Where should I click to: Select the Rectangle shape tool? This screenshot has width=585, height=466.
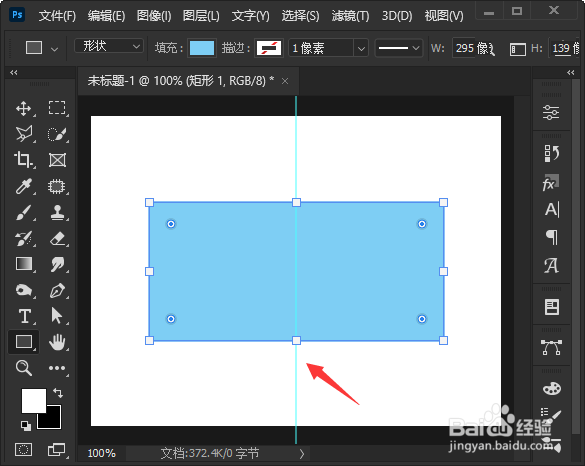24,341
